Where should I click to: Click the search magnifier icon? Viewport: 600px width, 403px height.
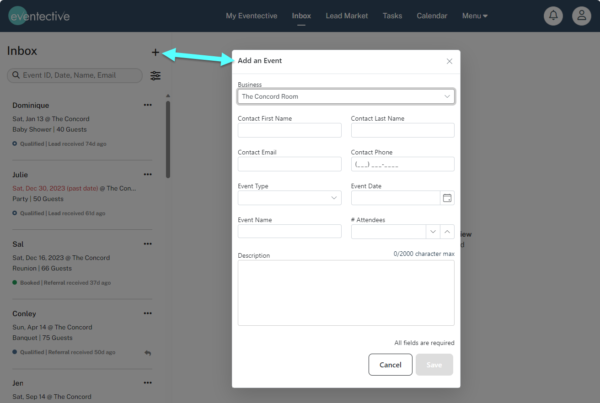click(x=16, y=75)
